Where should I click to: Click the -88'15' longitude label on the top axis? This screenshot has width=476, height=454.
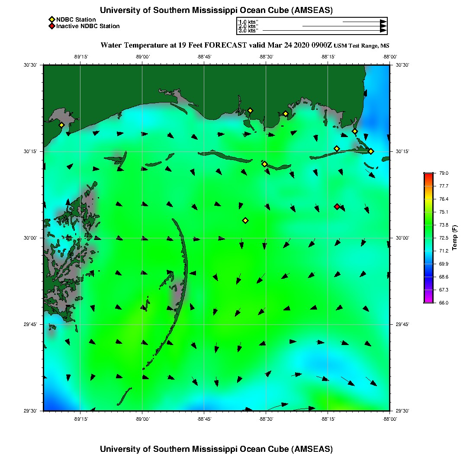point(328,57)
